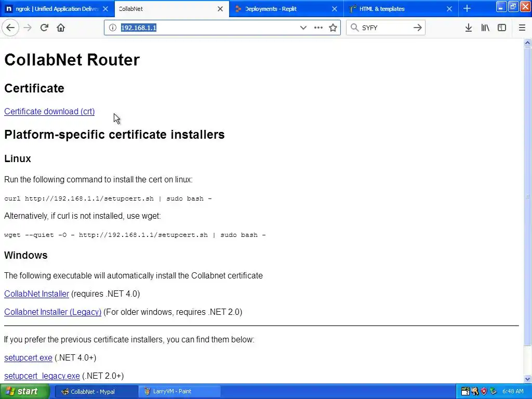Open the page actions three-dot menu
Screen dimensions: 532x399
point(318,28)
